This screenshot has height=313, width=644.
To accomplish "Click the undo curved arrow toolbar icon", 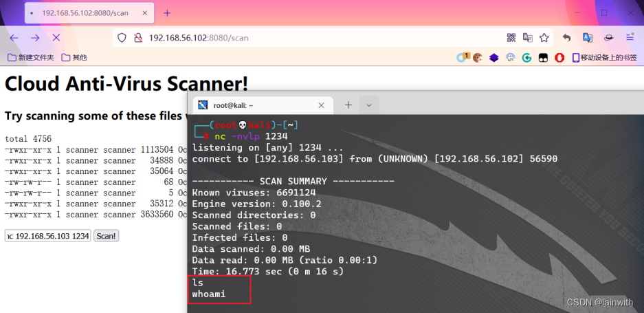I will point(567,38).
